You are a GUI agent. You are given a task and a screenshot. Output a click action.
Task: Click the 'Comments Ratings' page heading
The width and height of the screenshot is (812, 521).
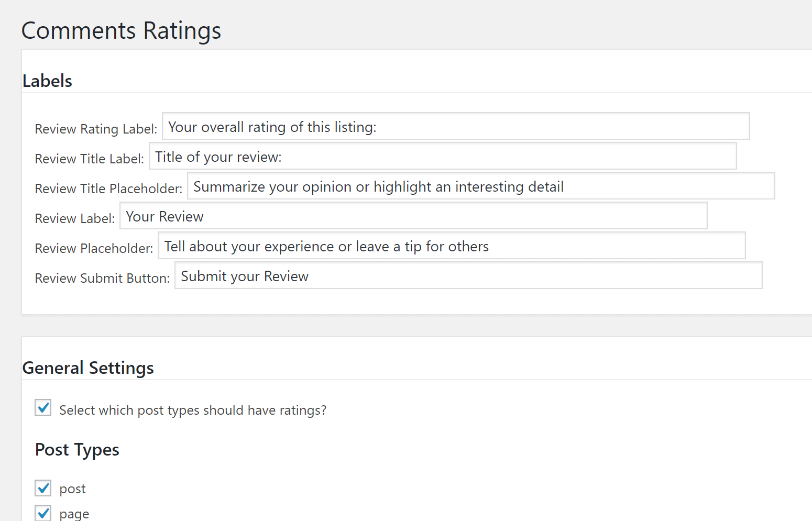click(121, 30)
